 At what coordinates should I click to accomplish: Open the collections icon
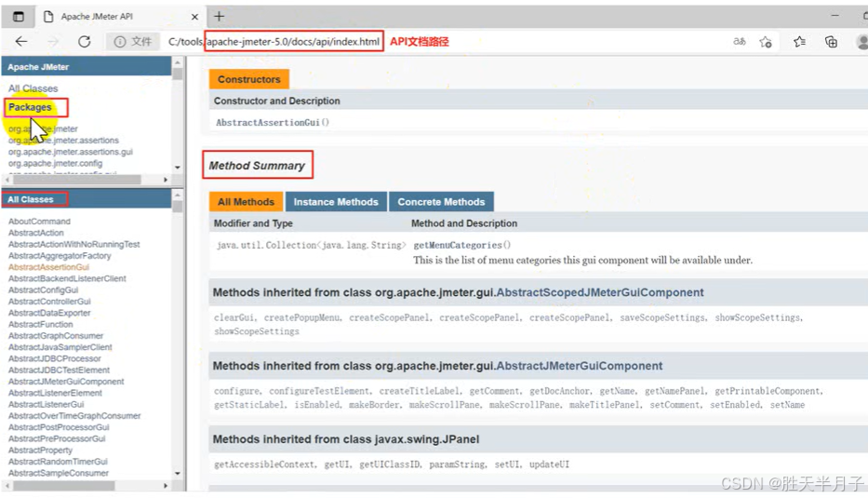point(831,42)
